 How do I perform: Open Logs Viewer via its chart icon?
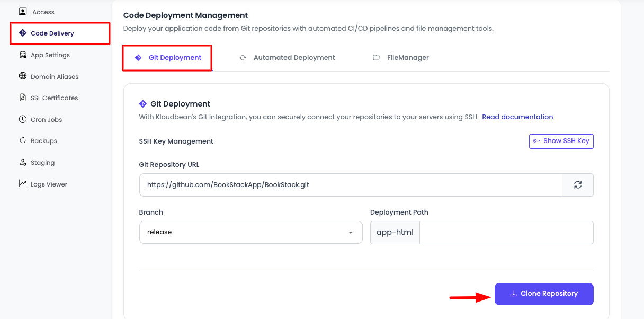tap(22, 184)
